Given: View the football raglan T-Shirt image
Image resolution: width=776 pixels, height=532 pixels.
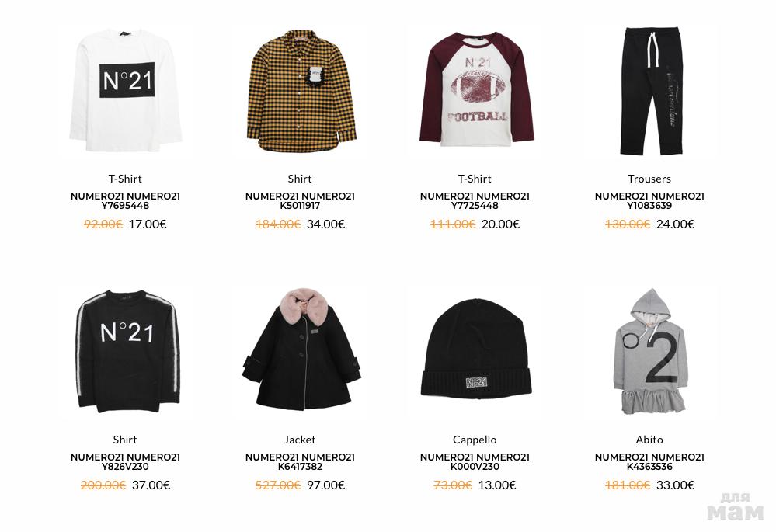Looking at the screenshot, I should pos(475,89).
